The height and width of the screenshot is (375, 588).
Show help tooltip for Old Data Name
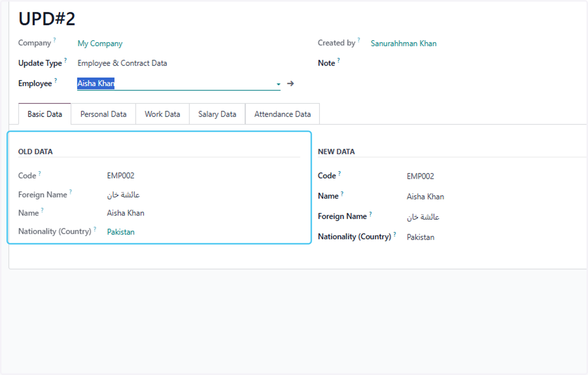[x=42, y=210]
